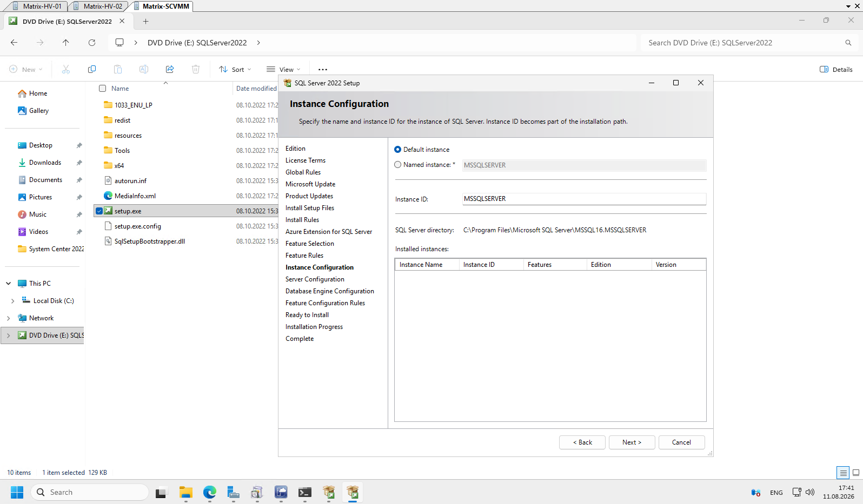Refresh the Explorer folder view
Screen dimensions: 863x504
pos(92,43)
